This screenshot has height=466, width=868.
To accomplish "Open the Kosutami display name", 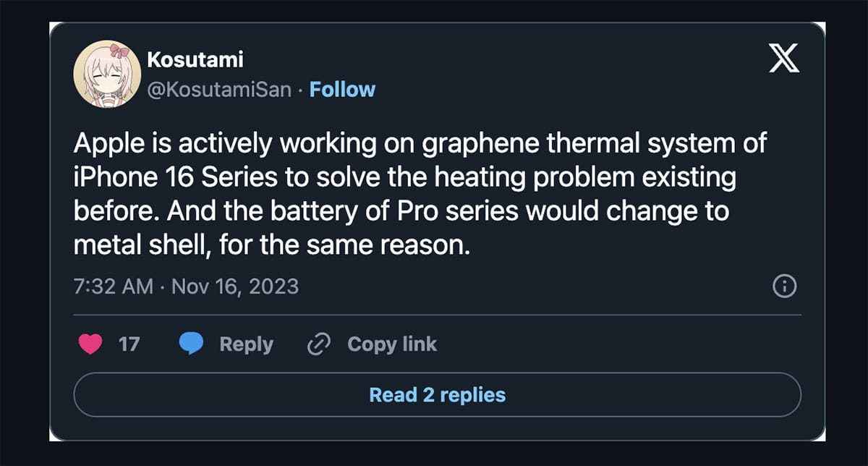I will (195, 60).
